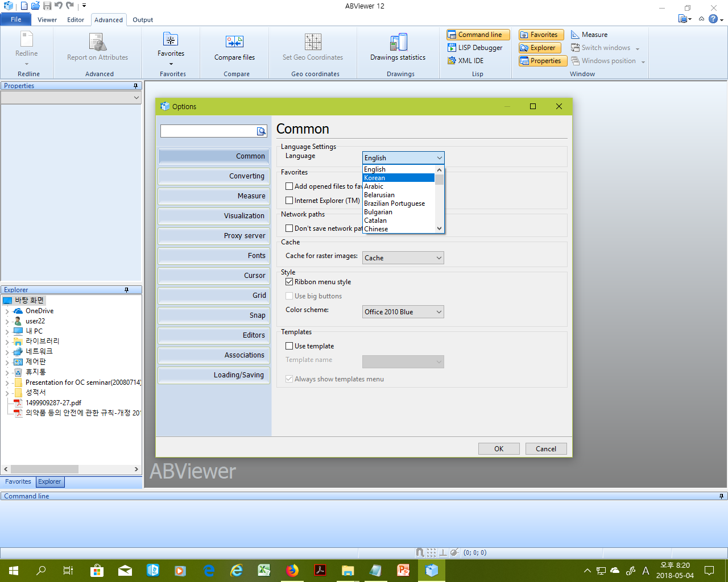Uncheck Ribbon menu style
The width and height of the screenshot is (728, 582).
(x=289, y=282)
